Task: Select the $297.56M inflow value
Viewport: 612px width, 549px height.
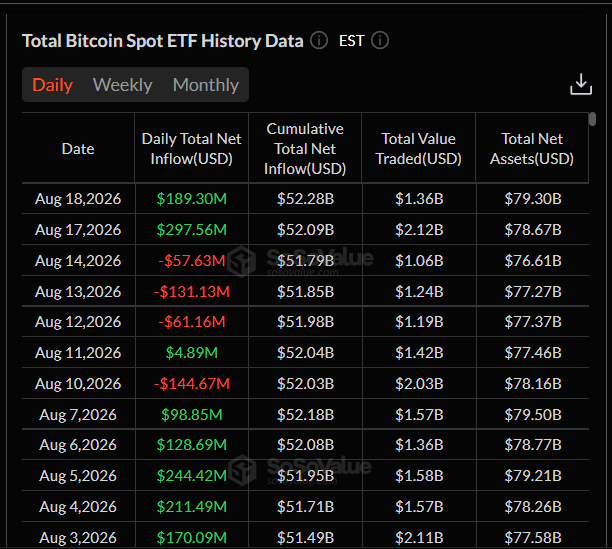Action: [x=192, y=229]
